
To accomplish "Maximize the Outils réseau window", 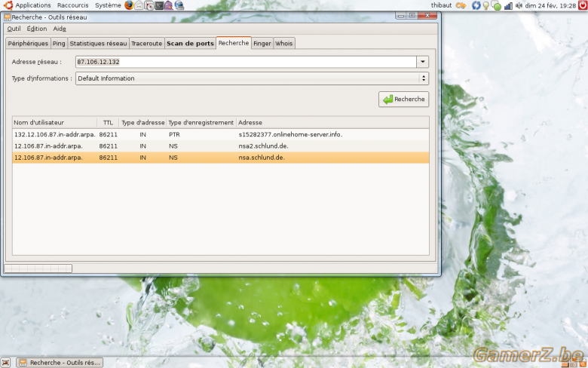I will tap(412, 15).
